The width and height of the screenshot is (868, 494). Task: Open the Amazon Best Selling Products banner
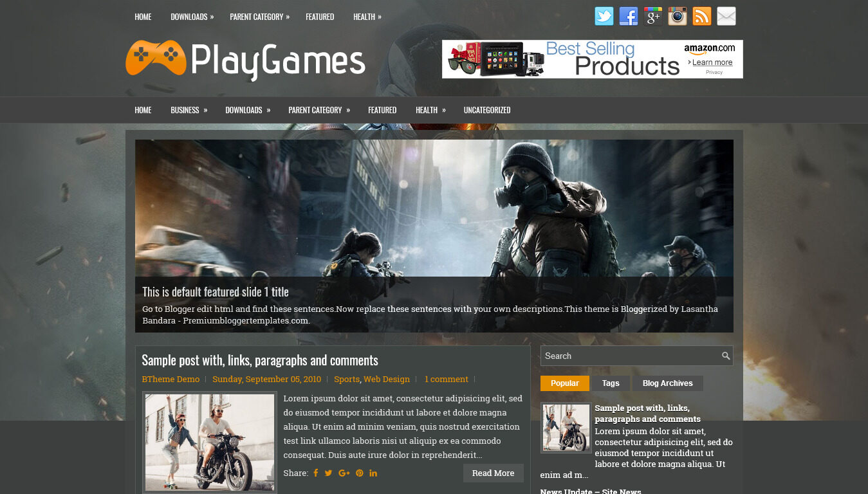point(593,59)
